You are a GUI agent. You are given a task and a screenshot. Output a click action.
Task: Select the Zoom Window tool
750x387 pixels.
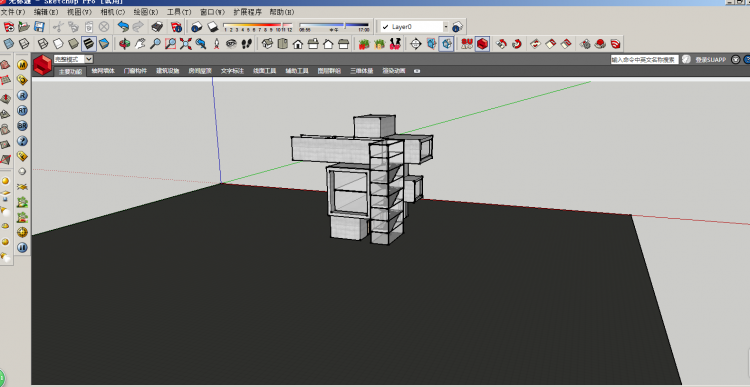click(170, 44)
